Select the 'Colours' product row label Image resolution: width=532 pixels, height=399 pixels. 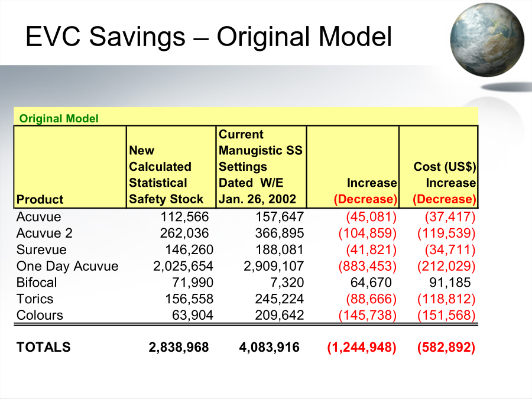click(x=40, y=315)
